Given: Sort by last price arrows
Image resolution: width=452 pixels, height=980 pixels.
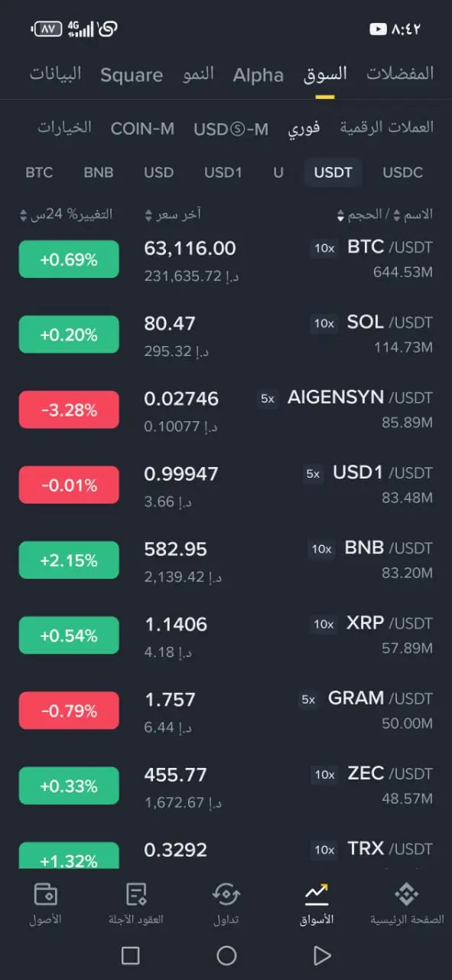Looking at the screenshot, I should 148,215.
